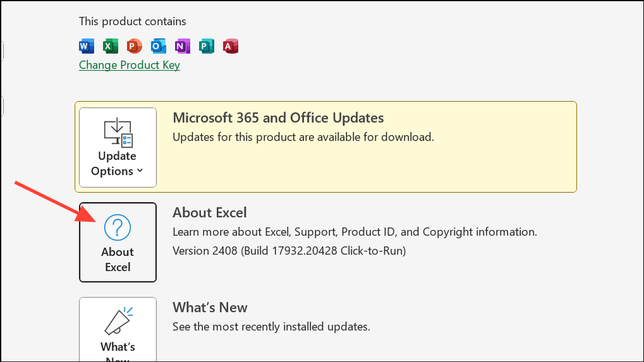Click the Excel app icon
Image resolution: width=644 pixels, height=362 pixels.
(111, 46)
